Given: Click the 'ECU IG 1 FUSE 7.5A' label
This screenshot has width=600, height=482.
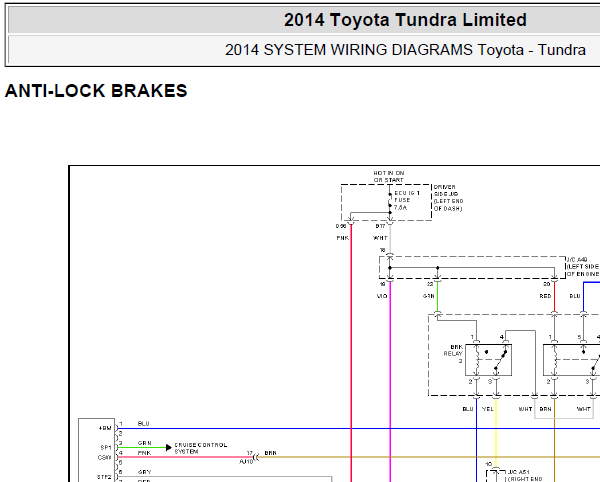Looking at the screenshot, I should point(407,200).
